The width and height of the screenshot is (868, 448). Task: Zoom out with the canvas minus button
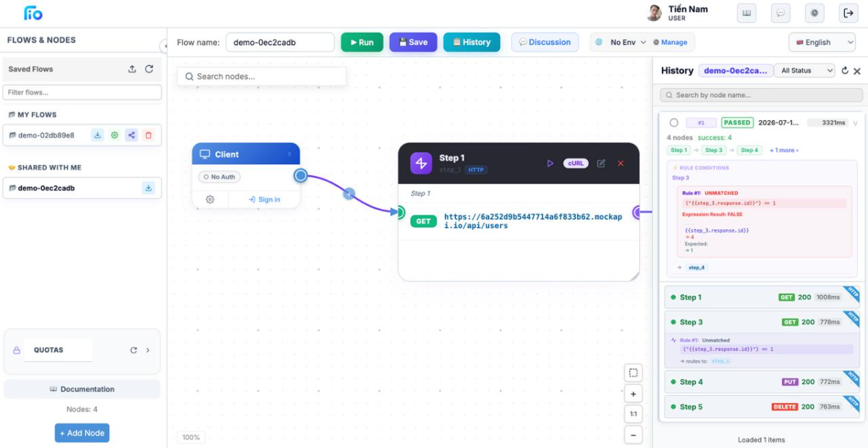tap(633, 436)
